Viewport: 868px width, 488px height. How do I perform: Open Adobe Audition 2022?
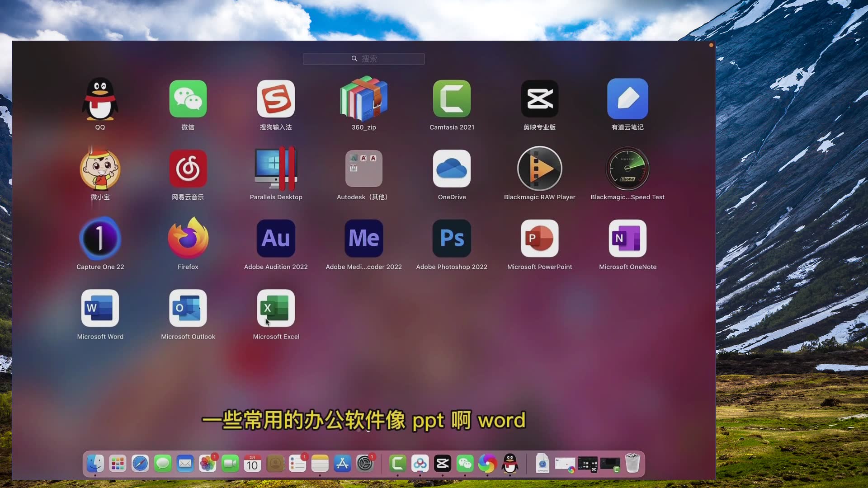276,238
